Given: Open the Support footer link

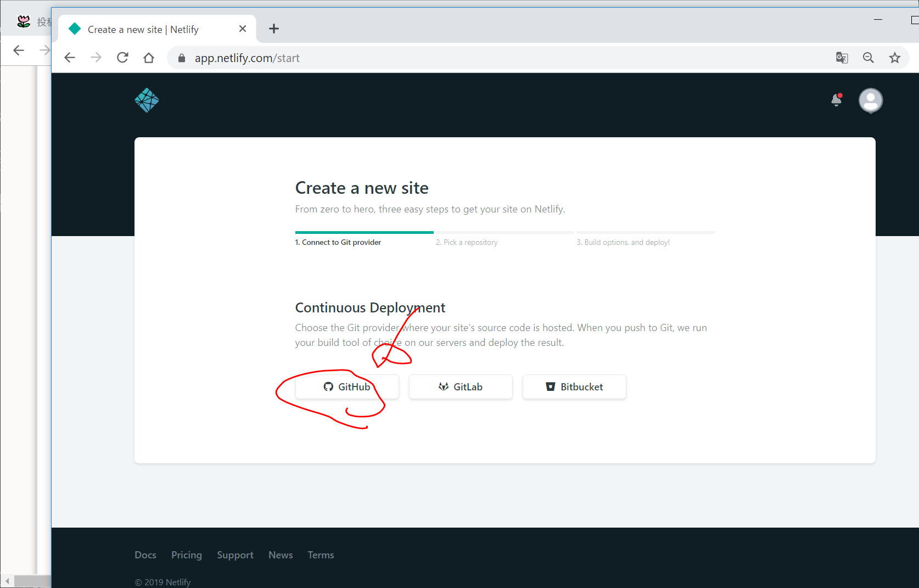Looking at the screenshot, I should point(235,555).
